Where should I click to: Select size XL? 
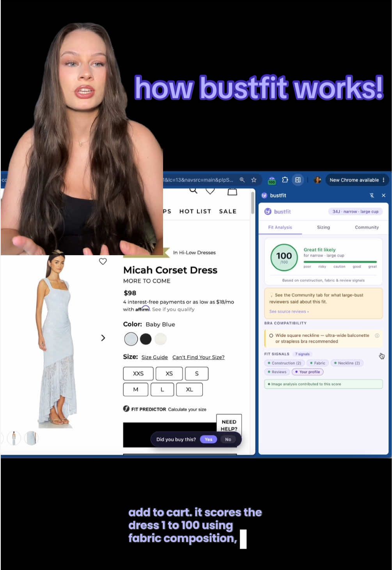(190, 389)
